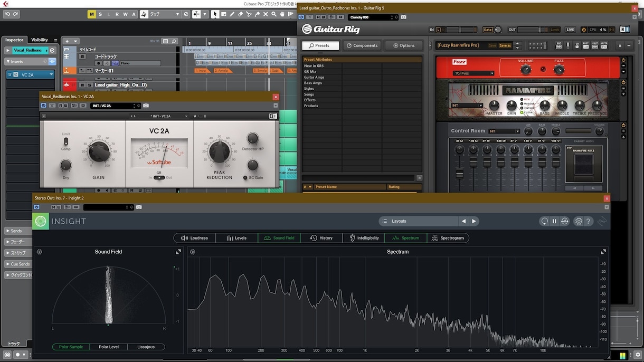Click the Peak Reduction knob on VC 2A
The width and height of the screenshot is (644, 362).
point(220,151)
